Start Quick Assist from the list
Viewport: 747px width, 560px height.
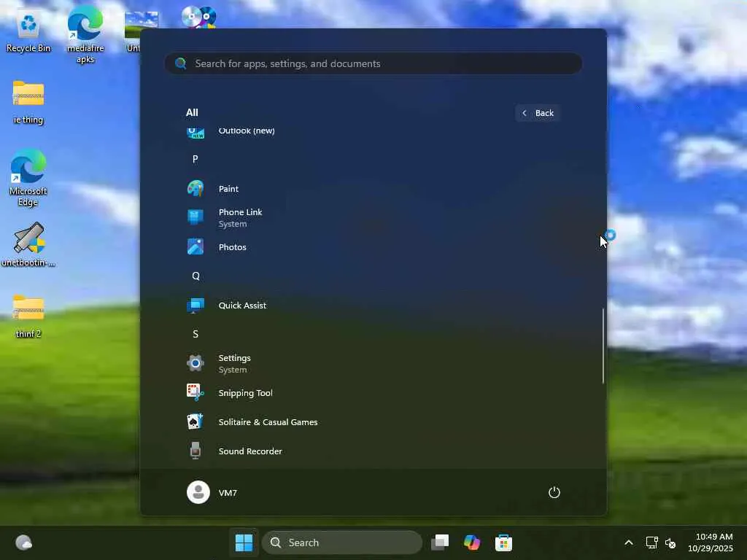[x=242, y=306]
